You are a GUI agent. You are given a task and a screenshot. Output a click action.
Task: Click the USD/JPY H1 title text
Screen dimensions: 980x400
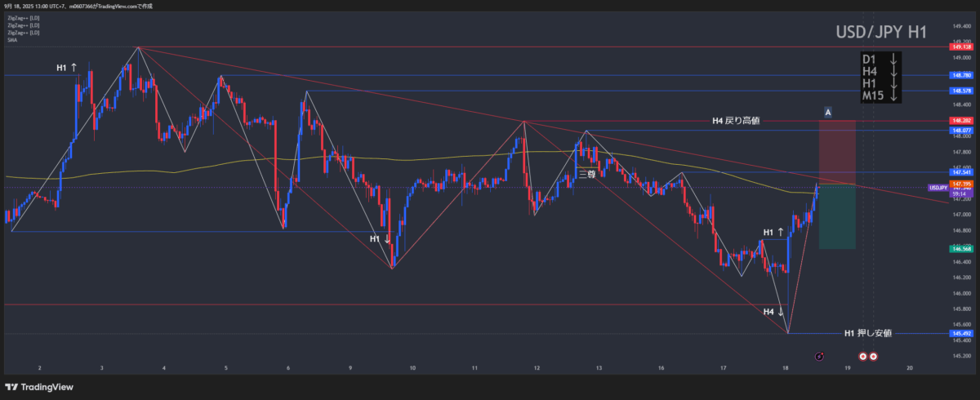[880, 33]
